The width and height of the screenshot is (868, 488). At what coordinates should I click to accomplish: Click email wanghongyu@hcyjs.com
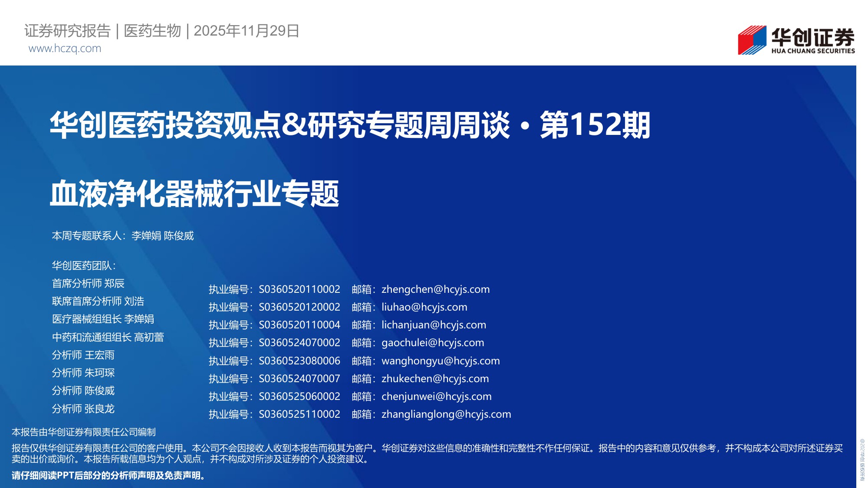point(441,361)
